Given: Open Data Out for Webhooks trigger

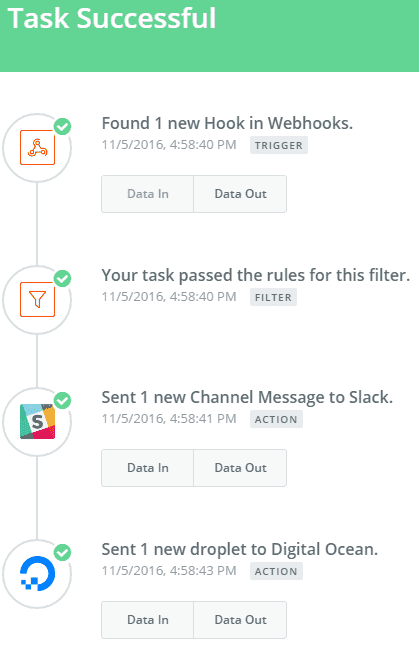Looking at the screenshot, I should coord(240,194).
